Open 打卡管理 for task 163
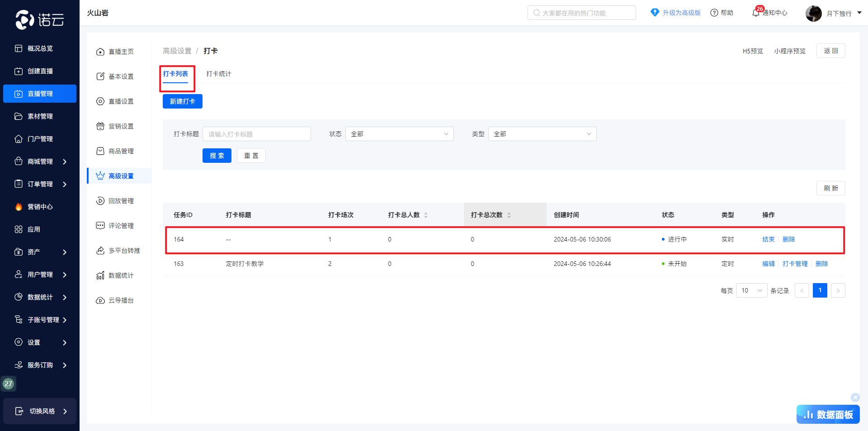The image size is (868, 431). [795, 264]
